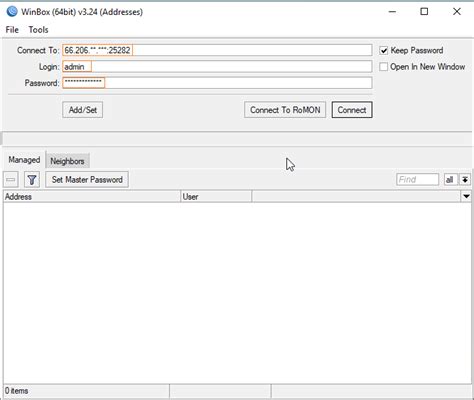This screenshot has height=400, width=474.
Task: Click Connect To RoMON button
Action: click(285, 110)
